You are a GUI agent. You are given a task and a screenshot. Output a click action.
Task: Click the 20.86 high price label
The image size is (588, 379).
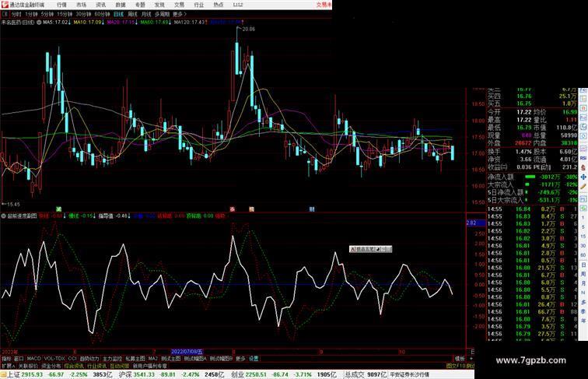249,29
